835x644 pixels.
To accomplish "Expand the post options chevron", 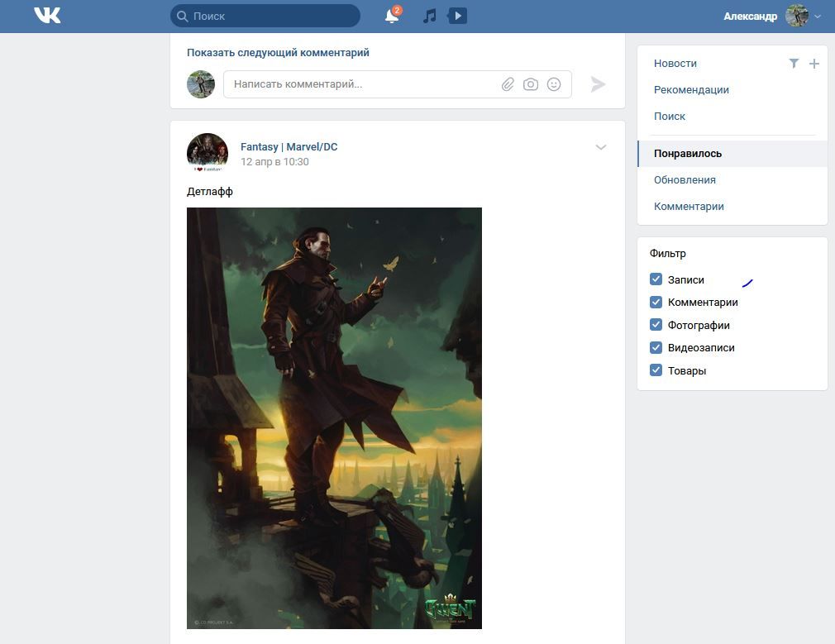I will click(x=601, y=147).
